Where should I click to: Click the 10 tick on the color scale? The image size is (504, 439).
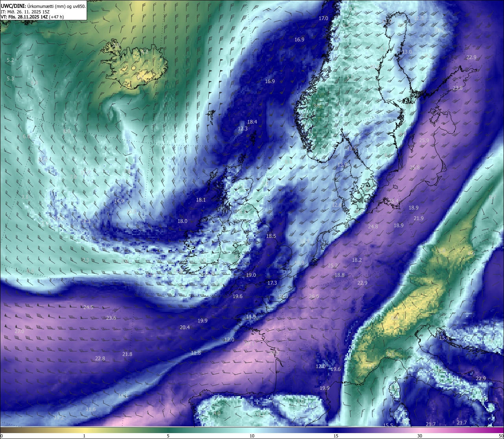point(252,436)
